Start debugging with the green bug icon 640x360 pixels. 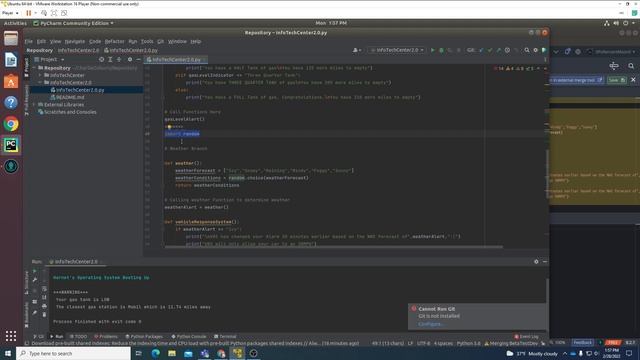coord(441,50)
